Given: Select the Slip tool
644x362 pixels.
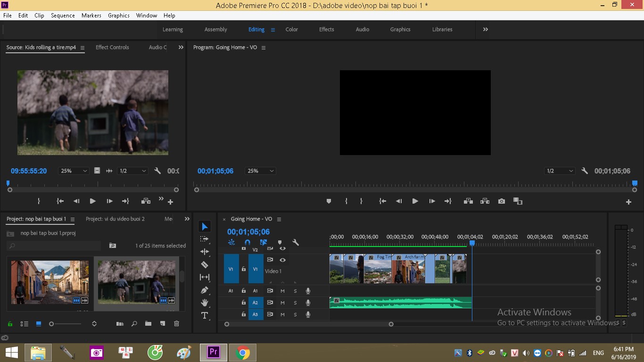Looking at the screenshot, I should coord(205,277).
